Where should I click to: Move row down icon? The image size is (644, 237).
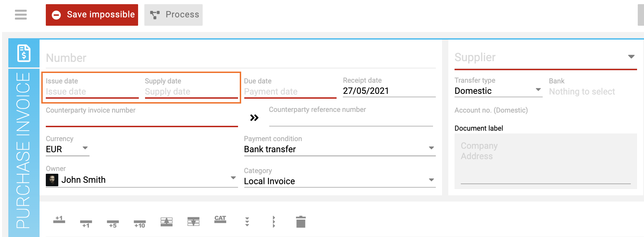(193, 222)
